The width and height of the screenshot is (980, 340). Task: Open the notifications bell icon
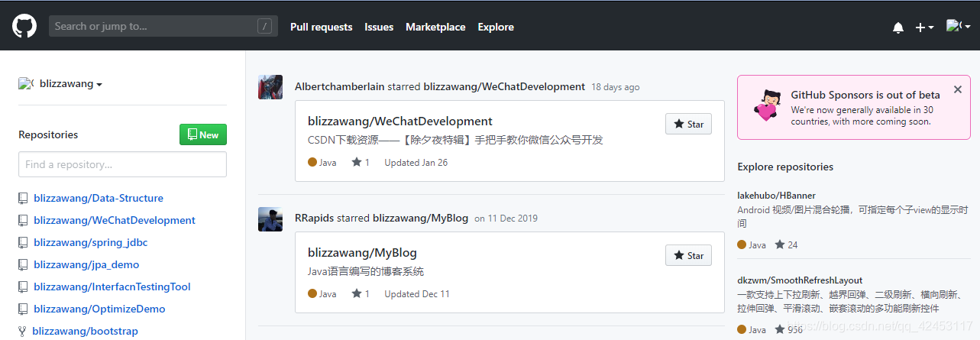(x=898, y=28)
